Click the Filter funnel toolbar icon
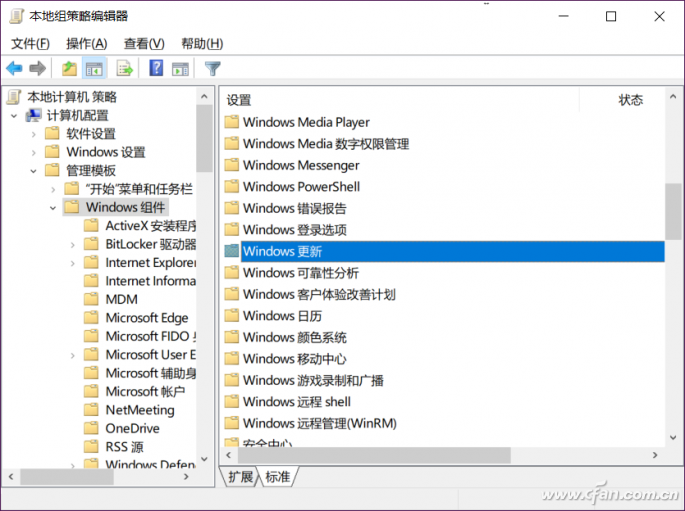 (213, 68)
